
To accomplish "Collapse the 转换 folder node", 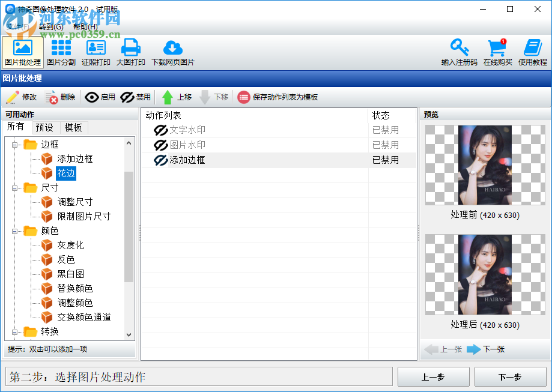I will click(14, 332).
